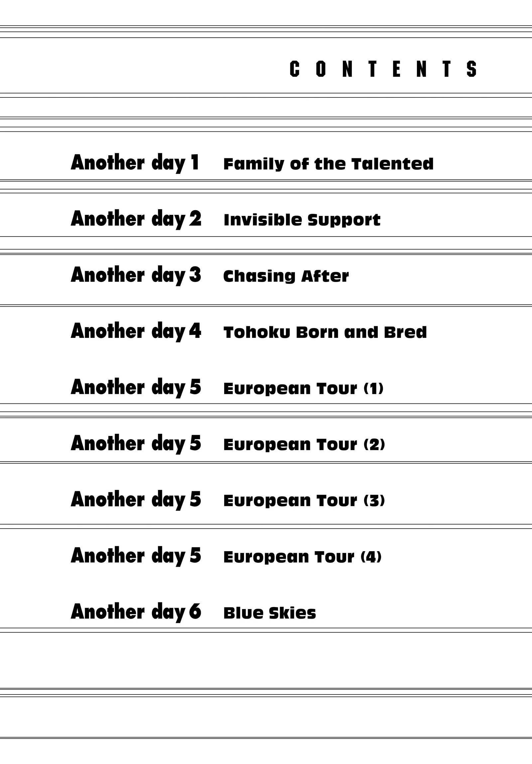Open the European Tour (1) chapter
The image size is (532, 764).
(x=304, y=389)
